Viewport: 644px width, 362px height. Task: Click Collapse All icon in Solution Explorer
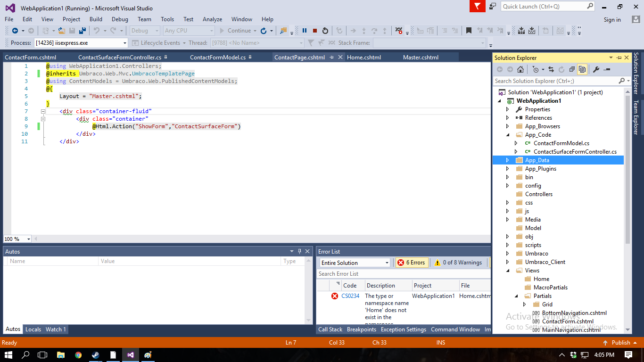(572, 69)
